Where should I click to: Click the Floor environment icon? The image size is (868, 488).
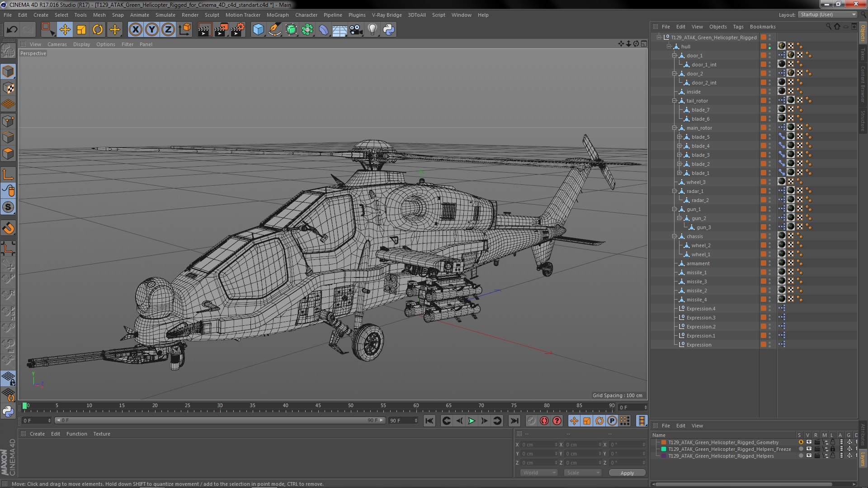coord(340,30)
